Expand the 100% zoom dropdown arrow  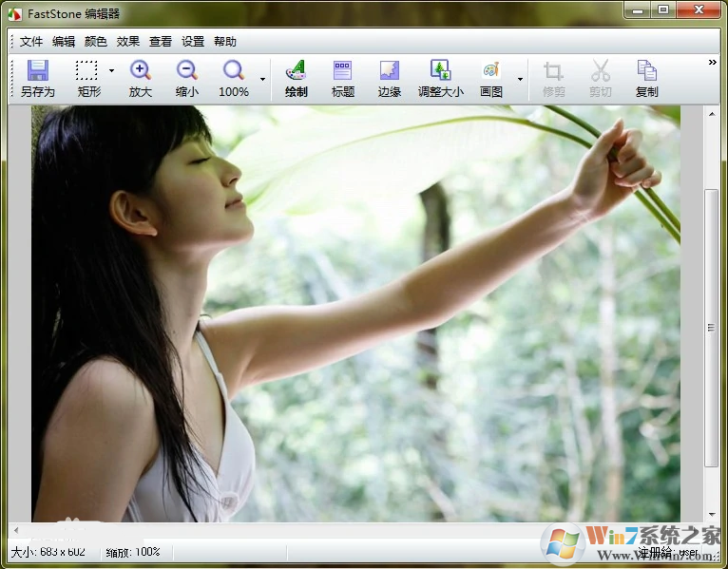[x=262, y=79]
